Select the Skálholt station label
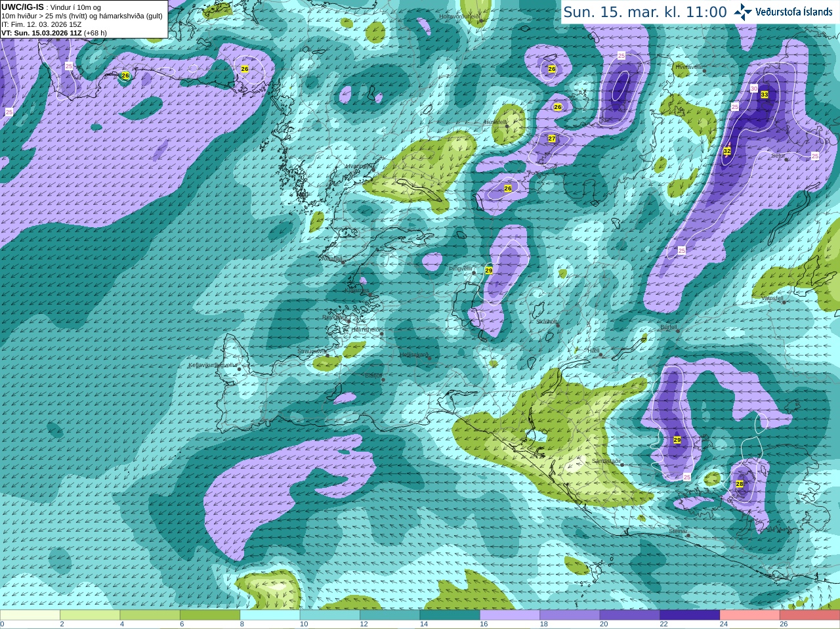This screenshot has height=629, width=840. 547,322
